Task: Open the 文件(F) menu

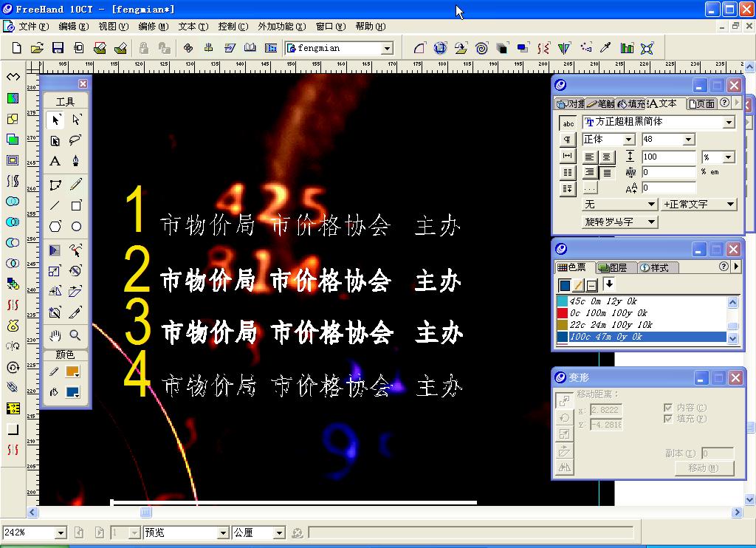Action: [33, 27]
